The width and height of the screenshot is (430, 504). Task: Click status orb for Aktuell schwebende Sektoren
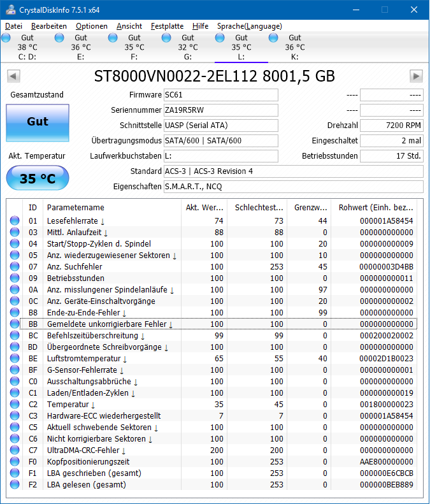(15, 427)
